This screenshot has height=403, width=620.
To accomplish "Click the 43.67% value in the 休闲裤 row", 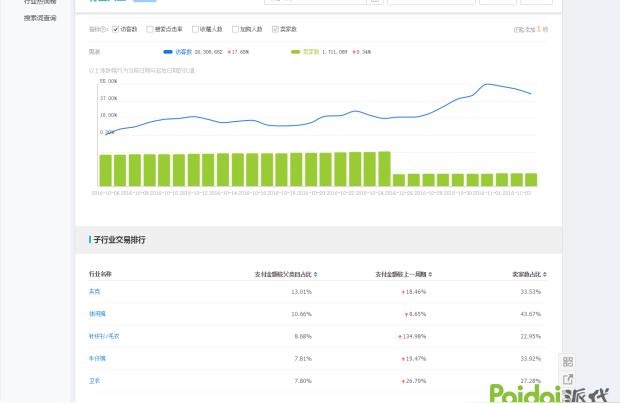I will coord(530,314).
